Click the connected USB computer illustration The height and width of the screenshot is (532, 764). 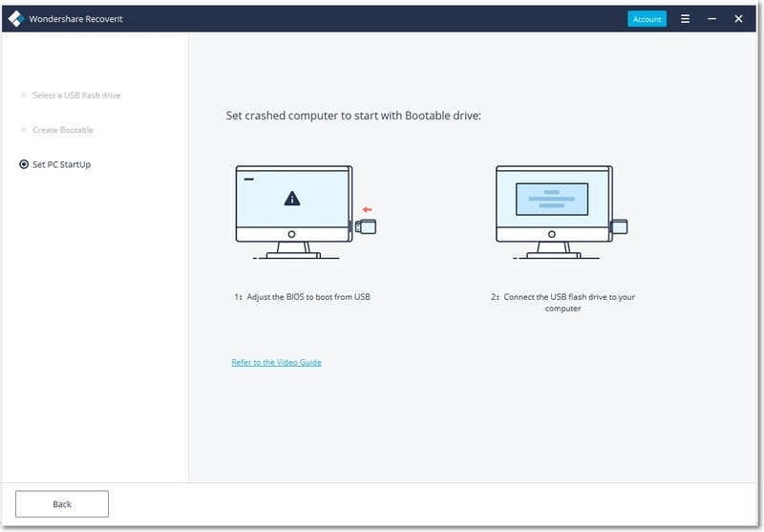click(x=562, y=212)
